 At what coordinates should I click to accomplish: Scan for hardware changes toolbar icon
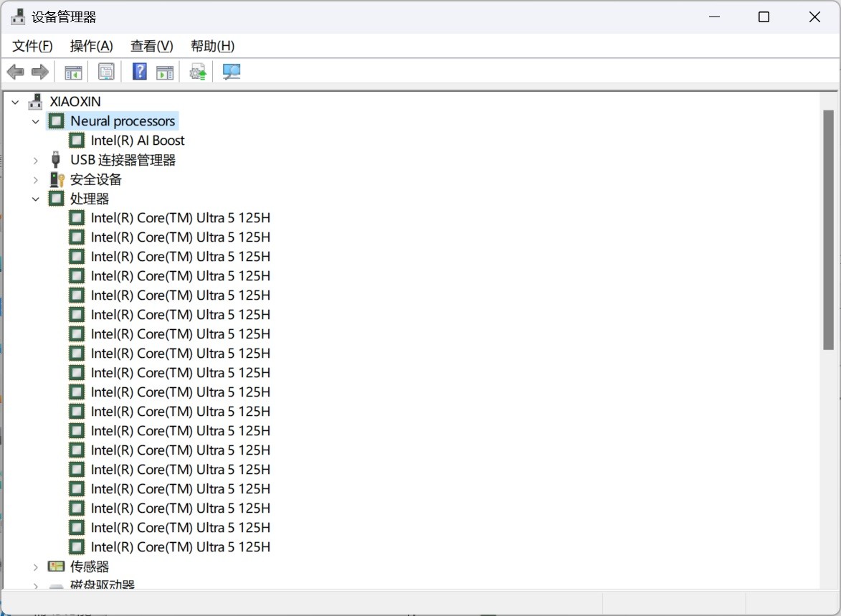pyautogui.click(x=232, y=72)
